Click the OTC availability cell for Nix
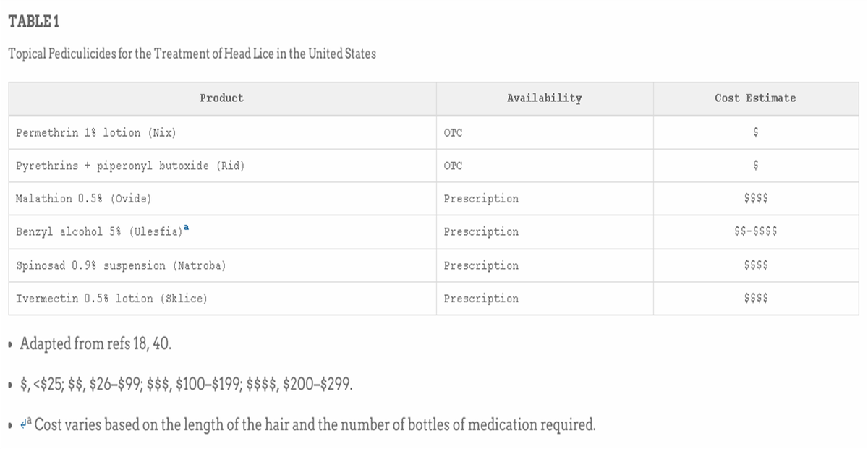The image size is (868, 449). [545, 133]
